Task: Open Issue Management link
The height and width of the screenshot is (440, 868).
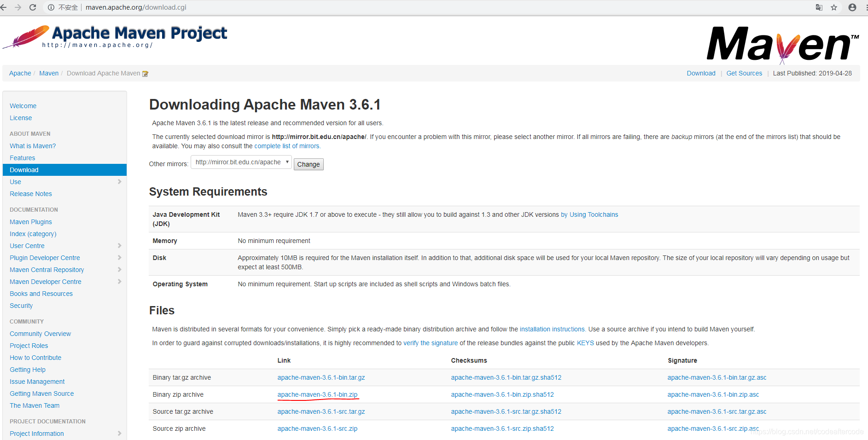Action: click(37, 382)
